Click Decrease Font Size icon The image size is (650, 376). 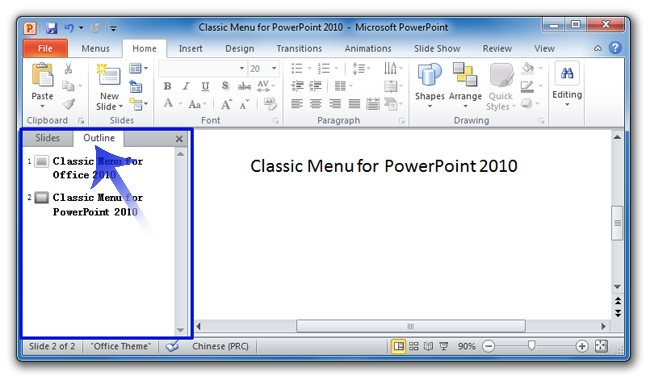(245, 104)
